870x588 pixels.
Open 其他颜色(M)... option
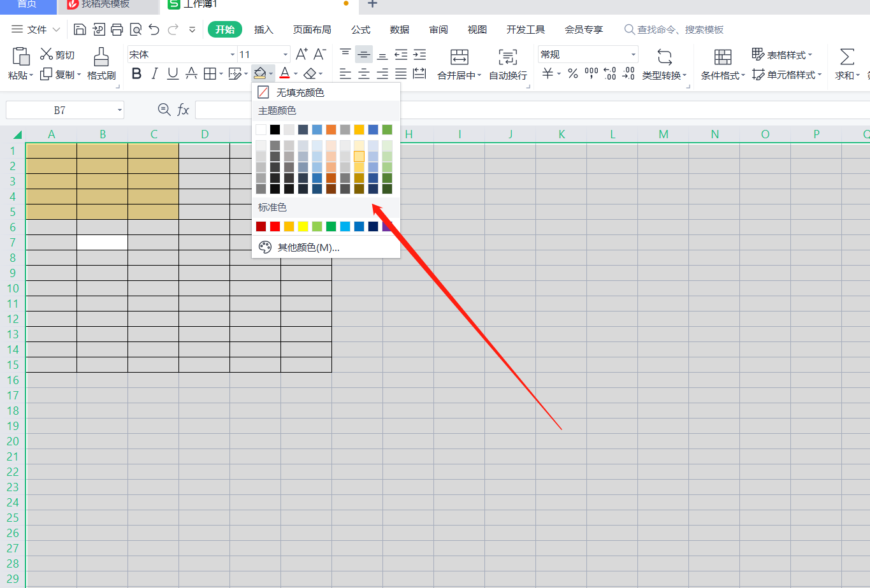326,247
